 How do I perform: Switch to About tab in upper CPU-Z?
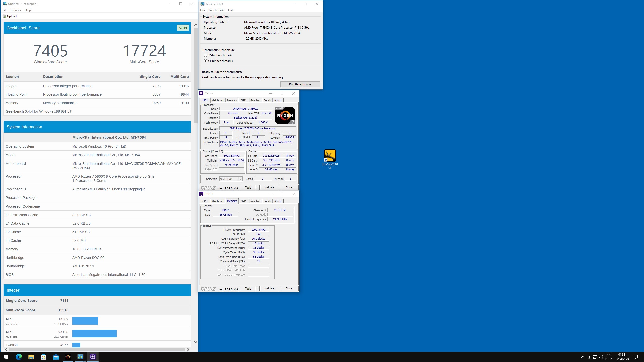coord(278,100)
